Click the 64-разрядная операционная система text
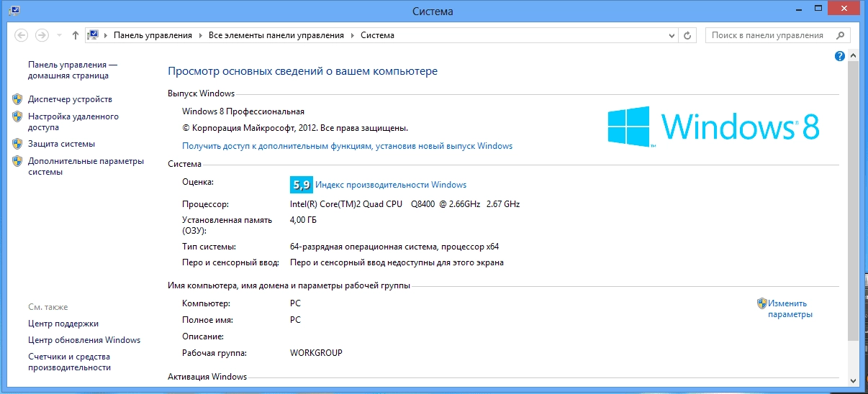The width and height of the screenshot is (868, 394). pyautogui.click(x=394, y=247)
